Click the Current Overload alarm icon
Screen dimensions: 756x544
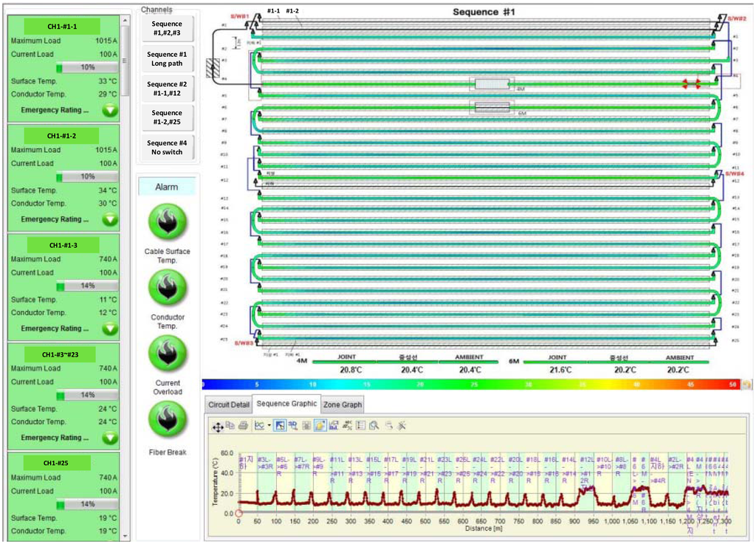[167, 354]
